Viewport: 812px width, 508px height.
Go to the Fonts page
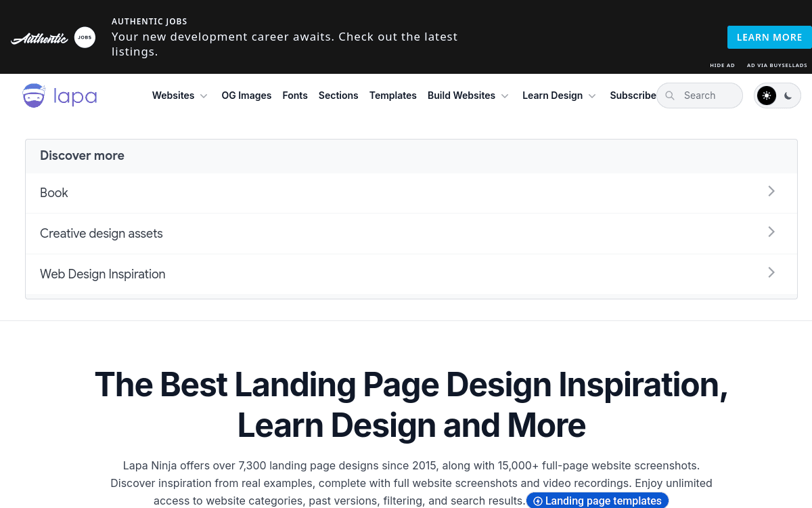tap(295, 96)
